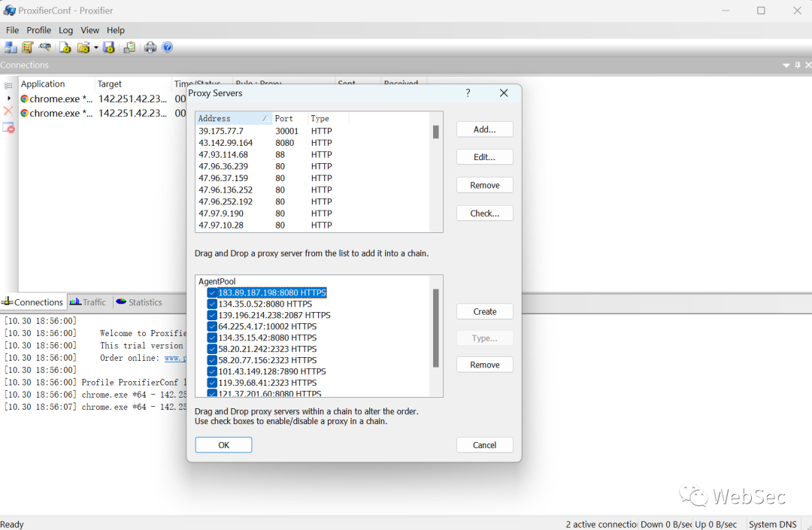The width and height of the screenshot is (812, 530).
Task: Click Chrome icon of first chrome.exe row
Action: coord(24,98)
